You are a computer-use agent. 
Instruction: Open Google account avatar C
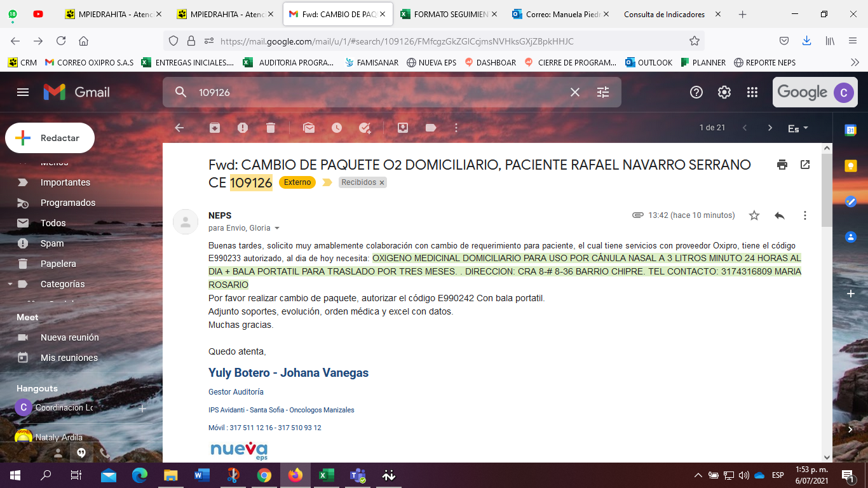843,92
